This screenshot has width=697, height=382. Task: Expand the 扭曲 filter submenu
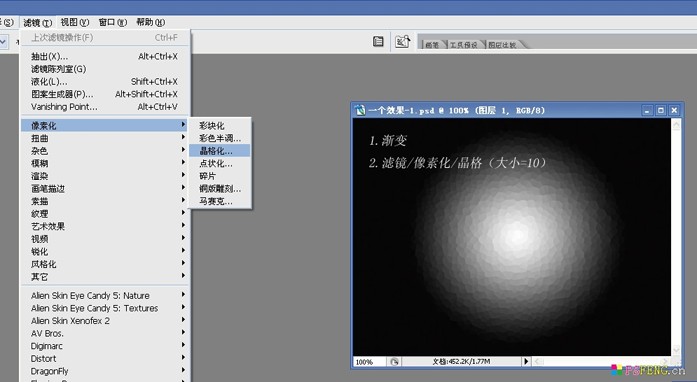tap(106, 138)
